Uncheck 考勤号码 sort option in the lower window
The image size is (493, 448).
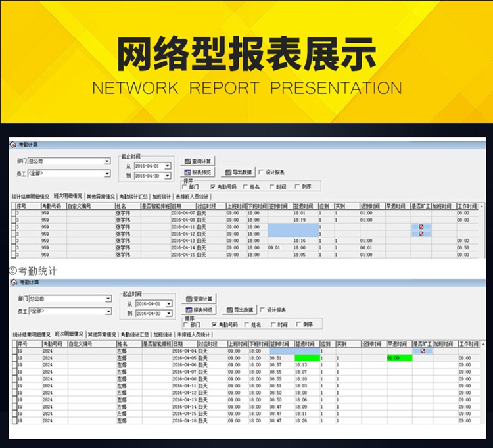tap(214, 324)
